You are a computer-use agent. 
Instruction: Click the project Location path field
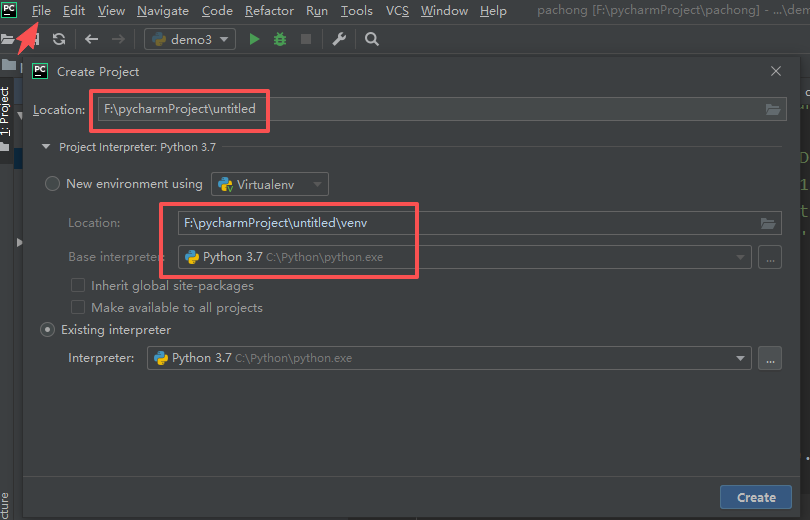click(x=442, y=109)
